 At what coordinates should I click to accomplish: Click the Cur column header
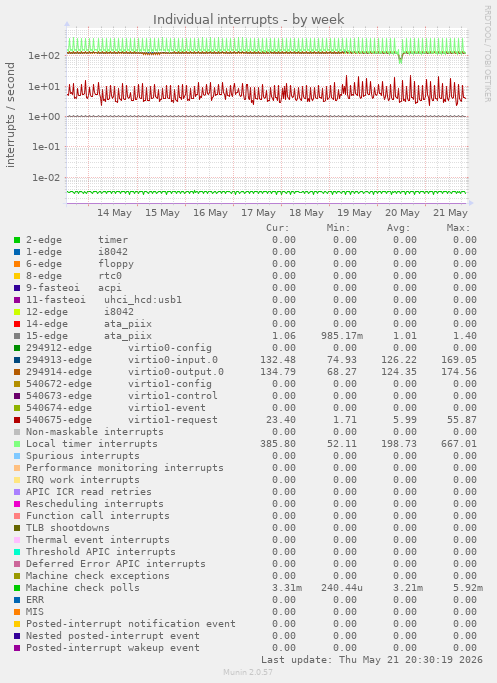(x=278, y=228)
